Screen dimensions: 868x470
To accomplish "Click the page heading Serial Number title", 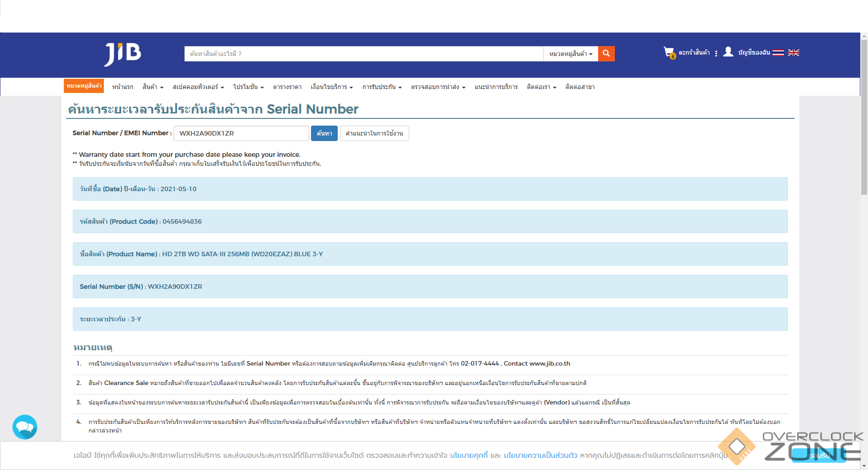I will click(213, 109).
